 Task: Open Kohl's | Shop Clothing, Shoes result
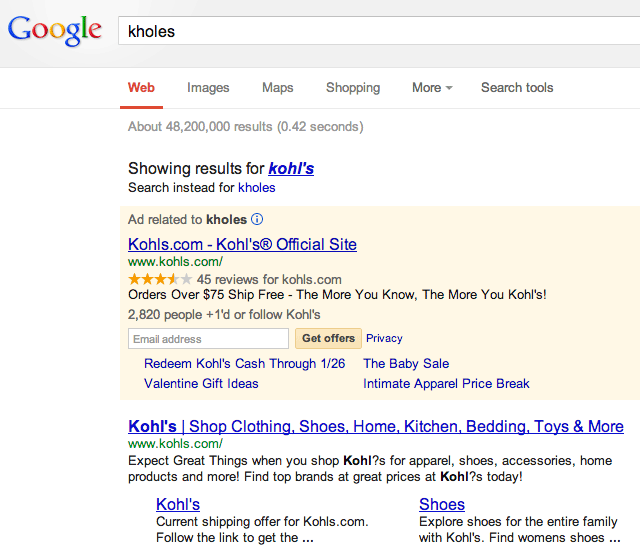click(376, 426)
